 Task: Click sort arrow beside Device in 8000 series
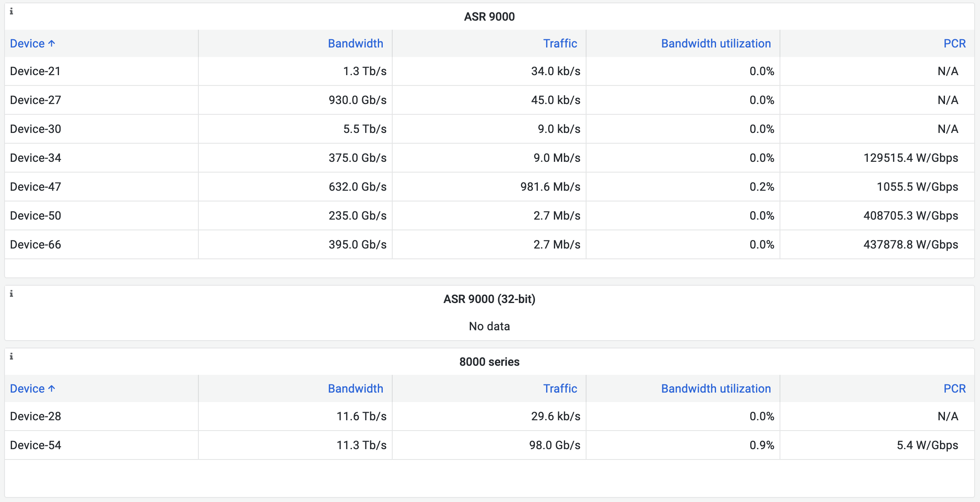(52, 388)
